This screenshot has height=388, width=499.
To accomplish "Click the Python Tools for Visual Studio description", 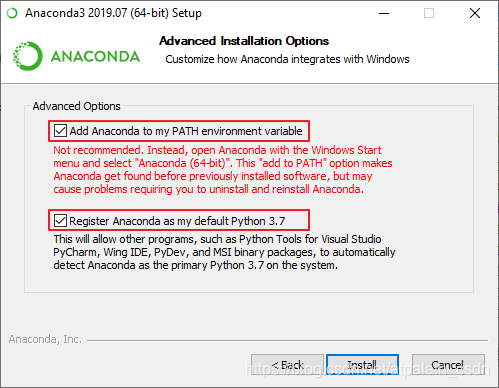I will (224, 252).
